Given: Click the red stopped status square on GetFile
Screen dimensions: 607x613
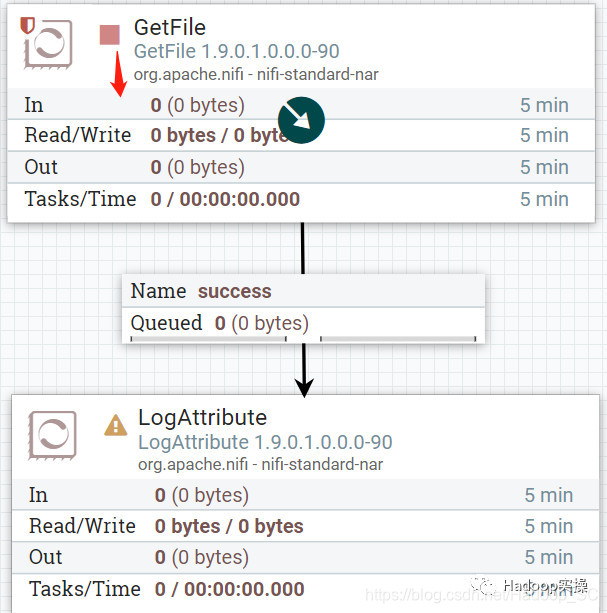Looking at the screenshot, I should click(109, 35).
